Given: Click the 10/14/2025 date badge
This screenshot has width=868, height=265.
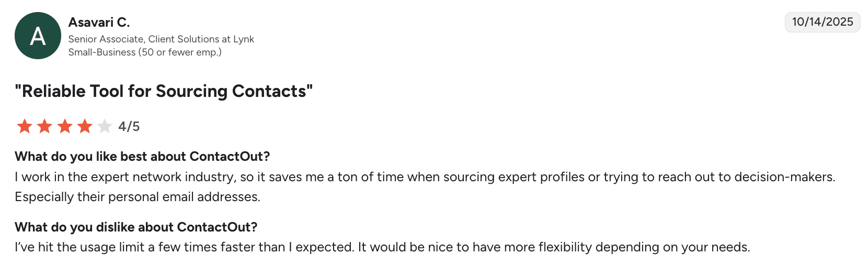Looking at the screenshot, I should 822,22.
